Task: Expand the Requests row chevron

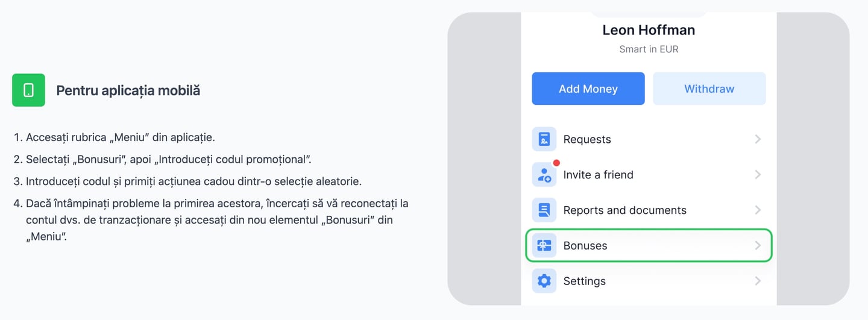Action: 758,139
